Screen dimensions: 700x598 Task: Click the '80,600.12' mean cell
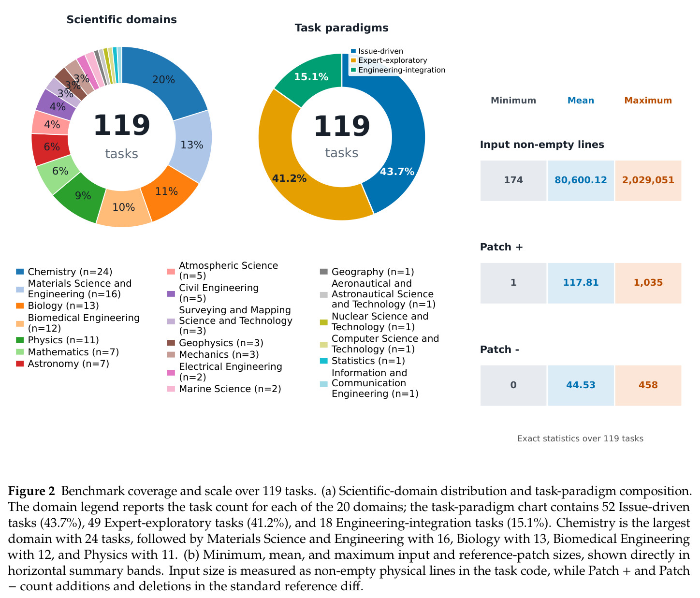pos(581,180)
